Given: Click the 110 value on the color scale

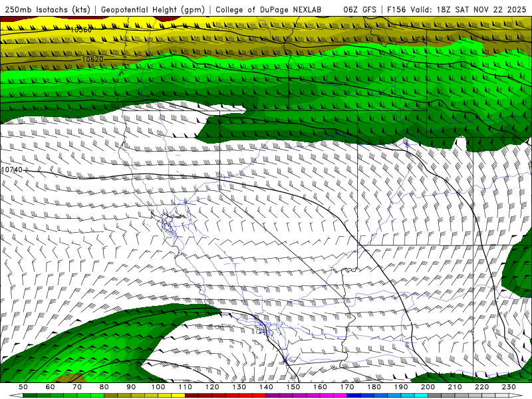Looking at the screenshot, I should coord(185,387).
